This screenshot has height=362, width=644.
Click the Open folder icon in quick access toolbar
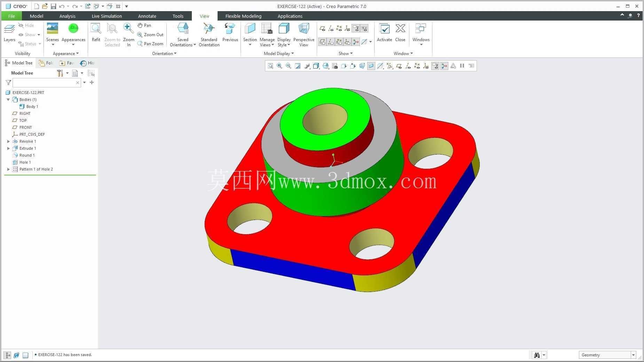tap(45, 6)
